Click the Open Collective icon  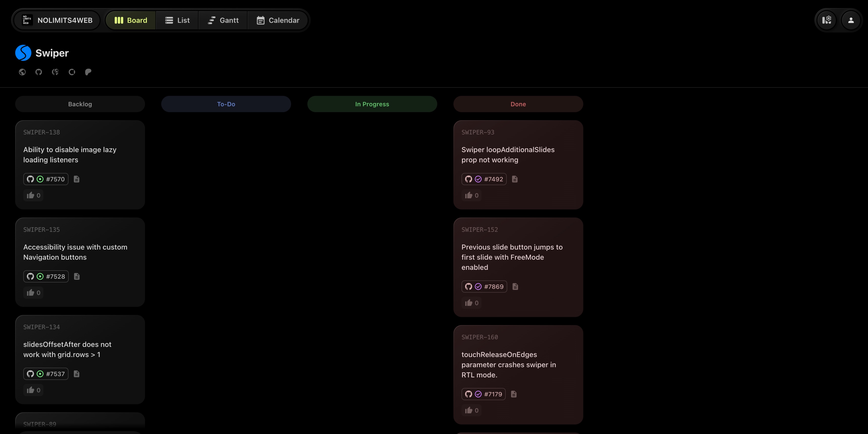[x=72, y=72]
